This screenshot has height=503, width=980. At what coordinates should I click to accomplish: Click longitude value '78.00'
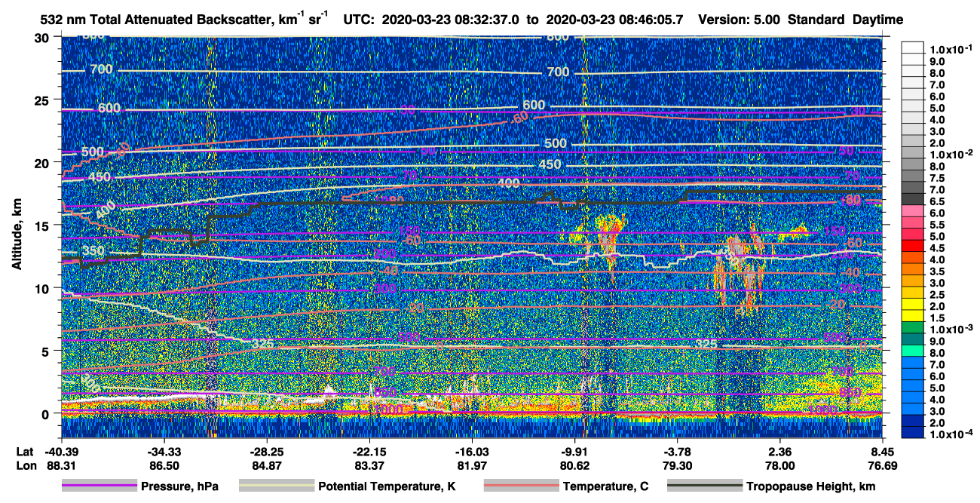coord(780,466)
